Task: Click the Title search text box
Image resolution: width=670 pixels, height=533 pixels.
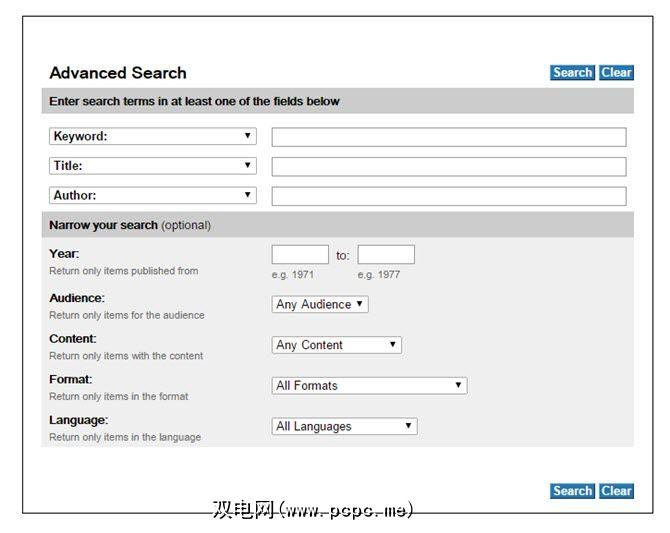Action: coord(449,167)
